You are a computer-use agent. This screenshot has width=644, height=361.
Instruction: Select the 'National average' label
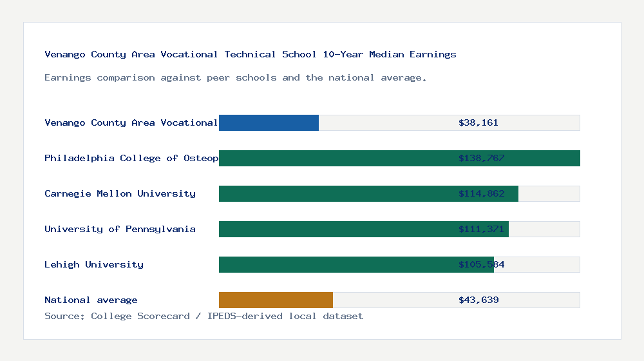pyautogui.click(x=91, y=300)
